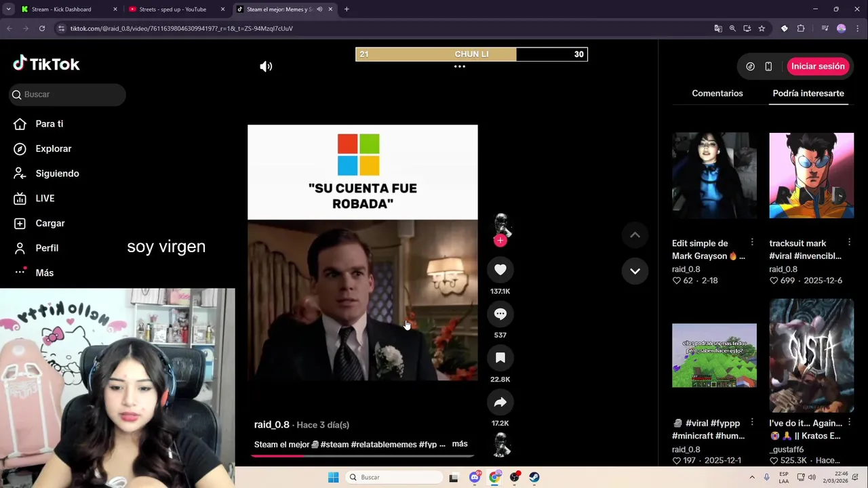The width and height of the screenshot is (868, 488).
Task: Open raid_0.8 avatar beside the video
Action: point(500,224)
